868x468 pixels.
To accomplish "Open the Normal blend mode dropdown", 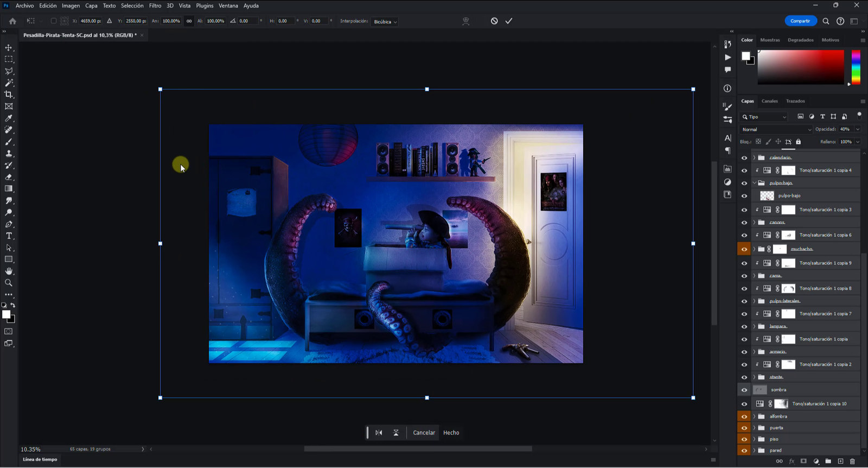I will (776, 129).
